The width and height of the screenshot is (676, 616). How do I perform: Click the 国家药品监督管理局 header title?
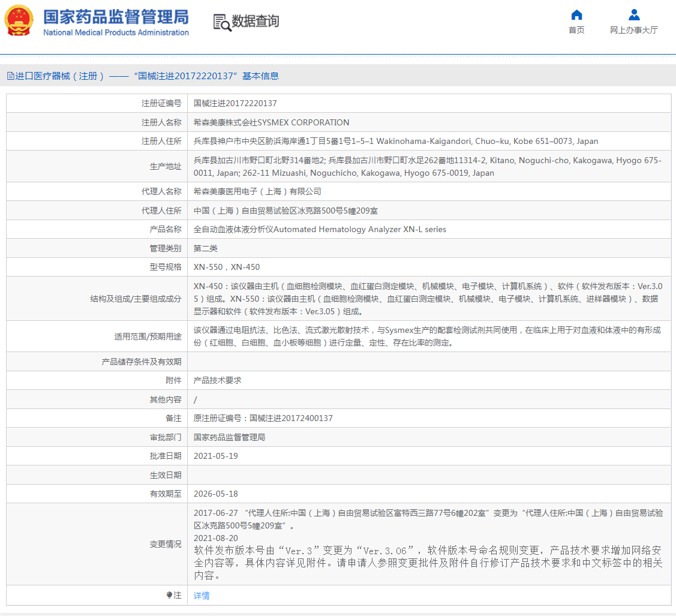click(116, 17)
